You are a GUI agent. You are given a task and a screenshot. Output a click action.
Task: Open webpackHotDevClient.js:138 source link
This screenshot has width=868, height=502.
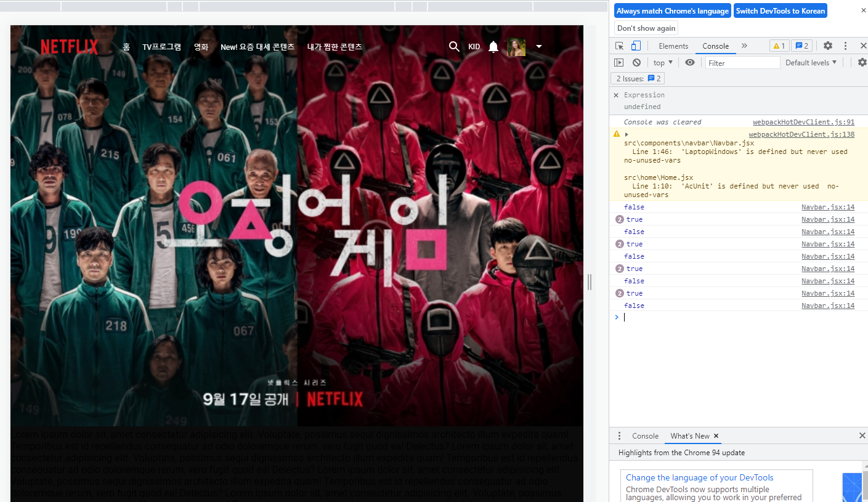pyautogui.click(x=801, y=134)
